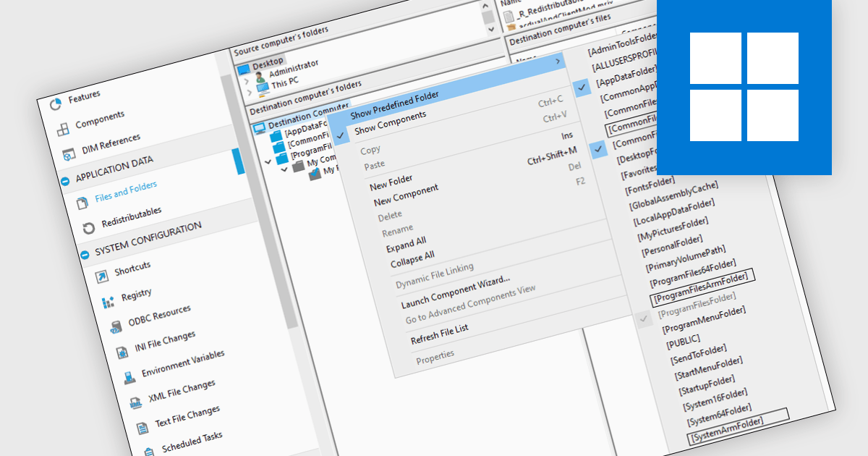Open the Text File Changes icon
Screen dimensions: 868x456
pos(142,427)
